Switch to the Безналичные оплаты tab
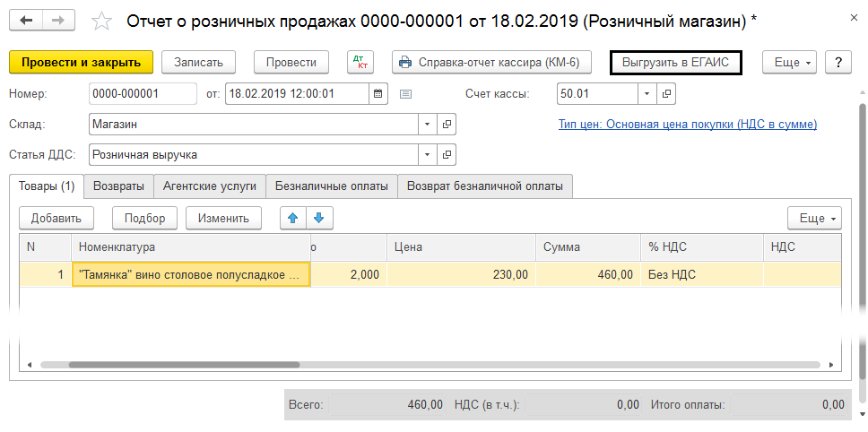The image size is (868, 432). 331,186
